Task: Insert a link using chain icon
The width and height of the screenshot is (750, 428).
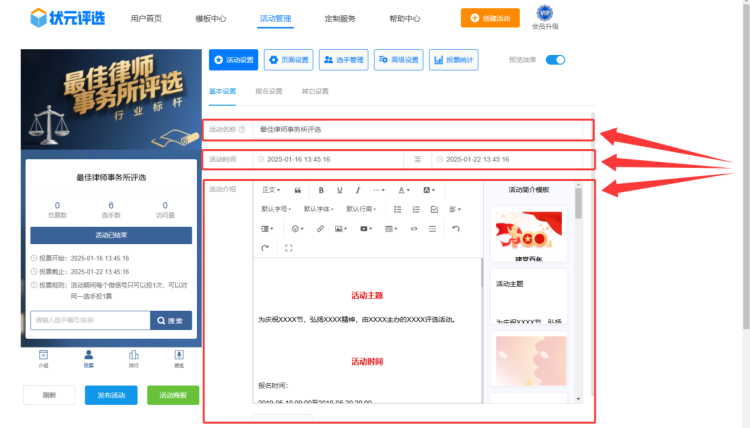Action: 320,229
